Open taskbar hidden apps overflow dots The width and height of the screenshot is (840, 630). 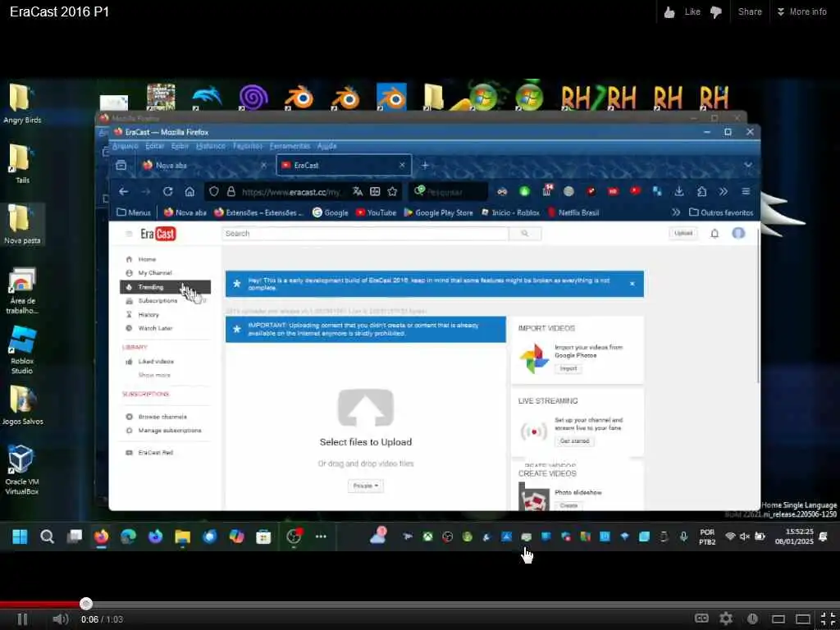tap(321, 536)
